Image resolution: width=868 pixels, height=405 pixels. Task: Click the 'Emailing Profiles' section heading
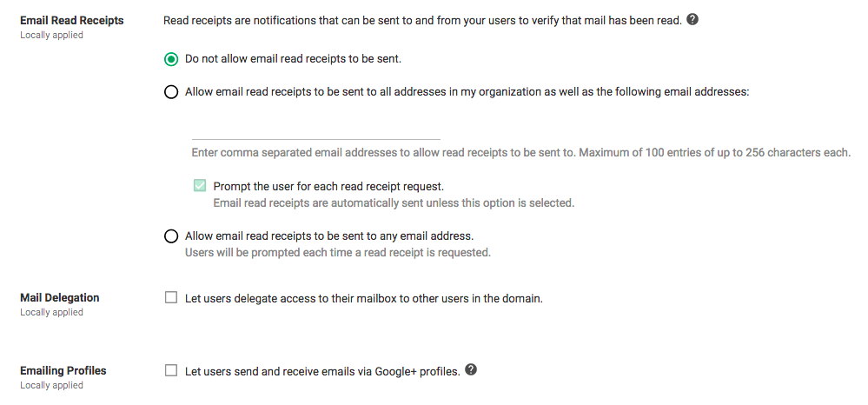63,370
